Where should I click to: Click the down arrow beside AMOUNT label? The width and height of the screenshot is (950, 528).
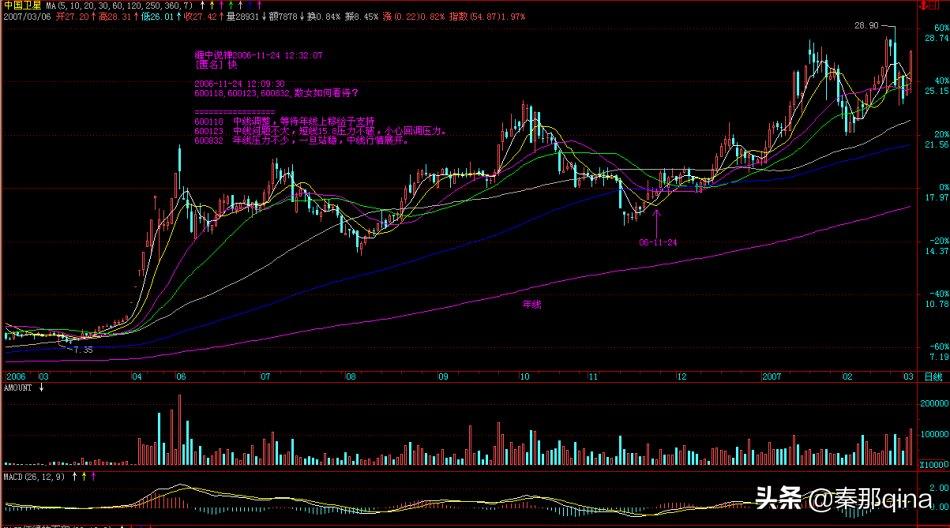(x=41, y=387)
